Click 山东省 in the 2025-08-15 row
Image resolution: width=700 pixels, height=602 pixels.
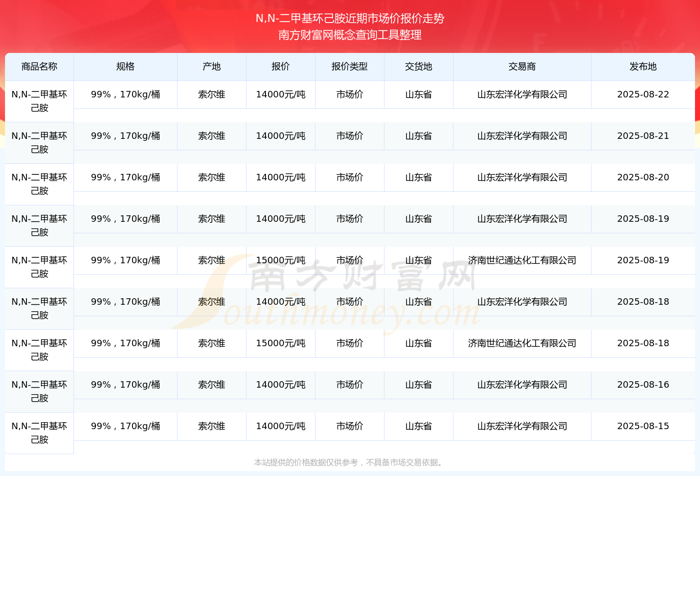418,426
